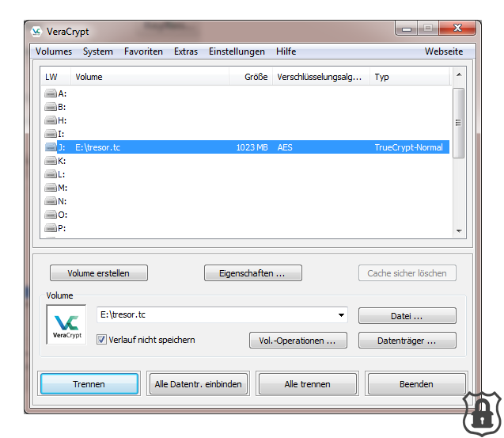This screenshot has width=504, height=438.
Task: Sort by the 'Größe' column header
Action: point(251,77)
